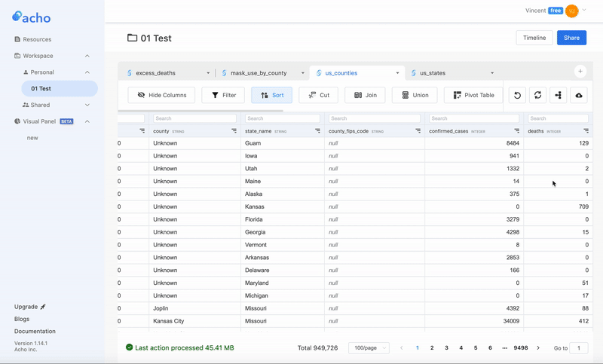Collapse the Workspace section chevron
Image resolution: width=603 pixels, height=364 pixels.
87,56
